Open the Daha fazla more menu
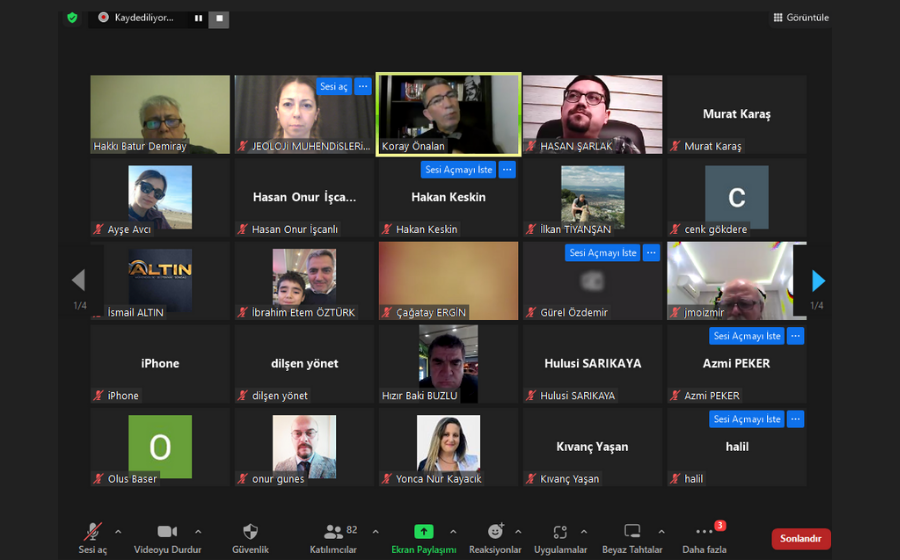Image resolution: width=900 pixels, height=560 pixels. [x=704, y=538]
